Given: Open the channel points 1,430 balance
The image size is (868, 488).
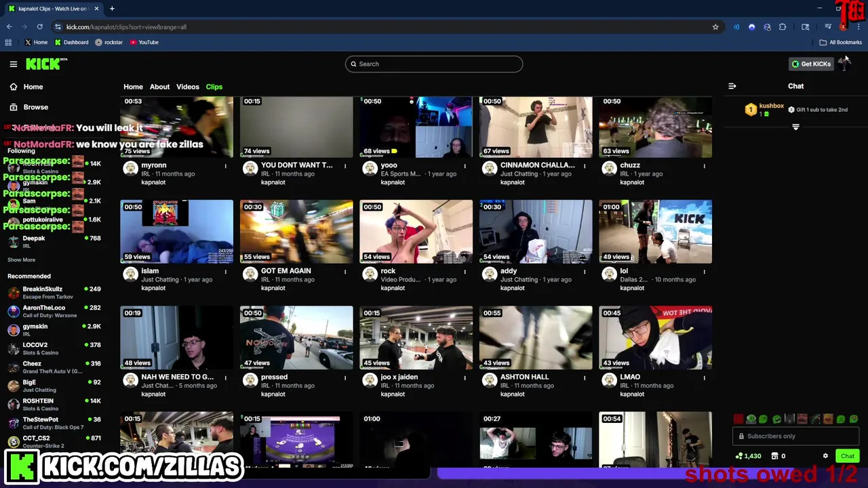Looking at the screenshot, I should [748, 456].
